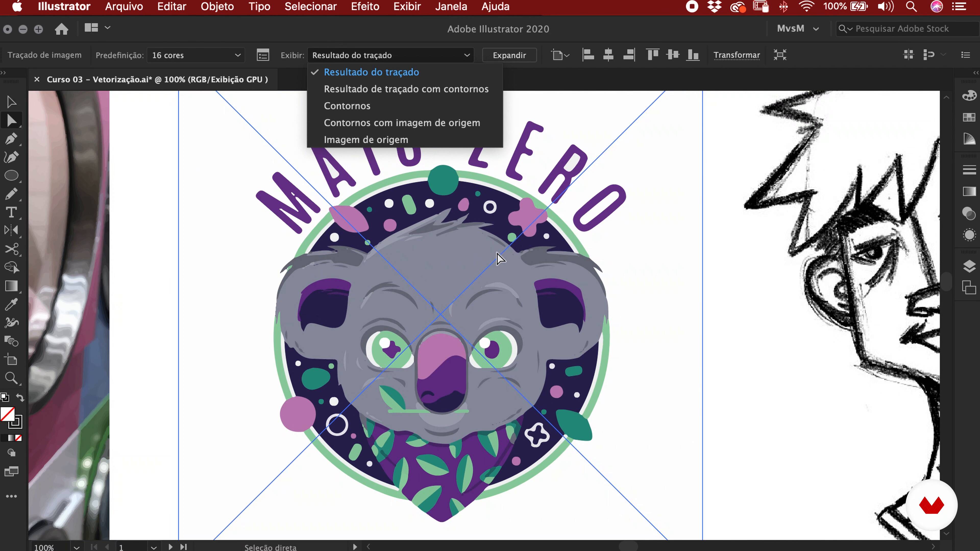Select 'Contornos com imagem de origem' option

[402, 123]
